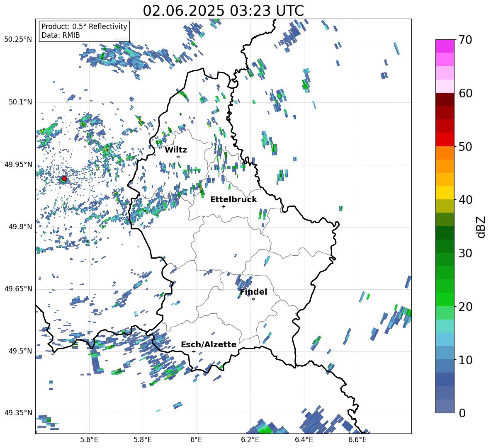This screenshot has width=491, height=448.
Task: Click the 49.8°N latitude label
Action: tap(20, 227)
